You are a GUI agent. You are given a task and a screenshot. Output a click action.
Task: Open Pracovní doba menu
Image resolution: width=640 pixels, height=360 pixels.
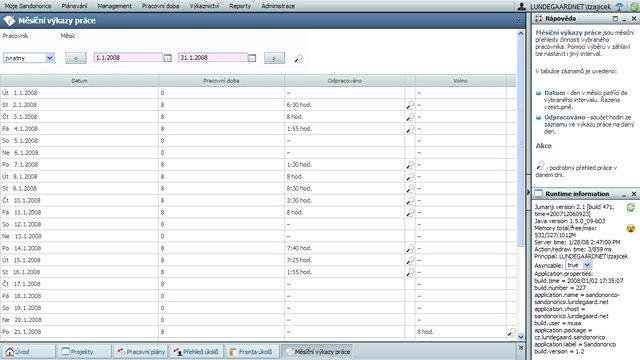click(x=160, y=6)
